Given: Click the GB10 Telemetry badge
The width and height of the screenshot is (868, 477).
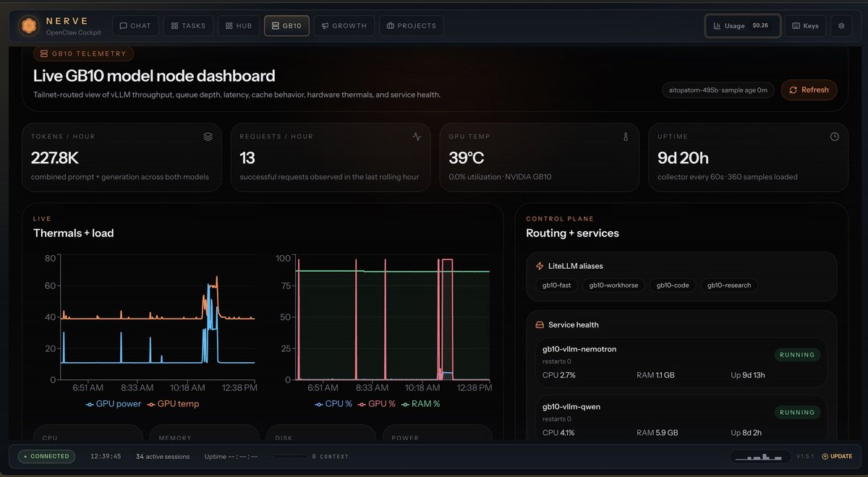Looking at the screenshot, I should click(84, 53).
